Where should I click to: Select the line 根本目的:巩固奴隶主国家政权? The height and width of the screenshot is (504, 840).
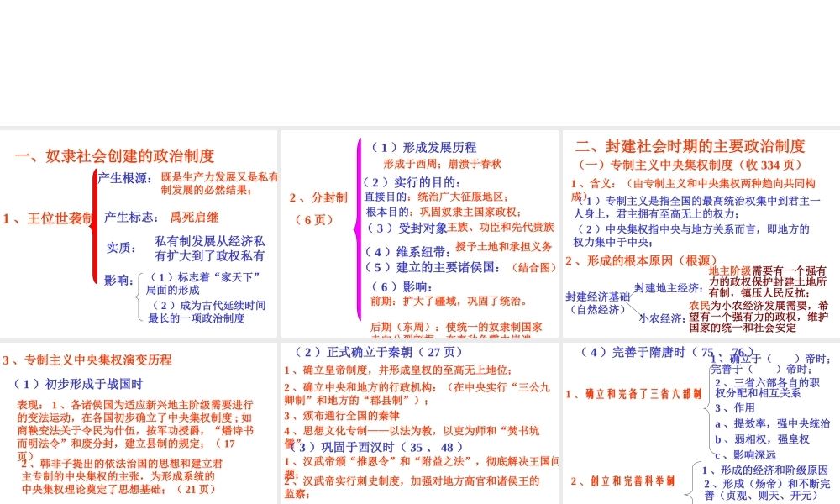[x=444, y=212]
